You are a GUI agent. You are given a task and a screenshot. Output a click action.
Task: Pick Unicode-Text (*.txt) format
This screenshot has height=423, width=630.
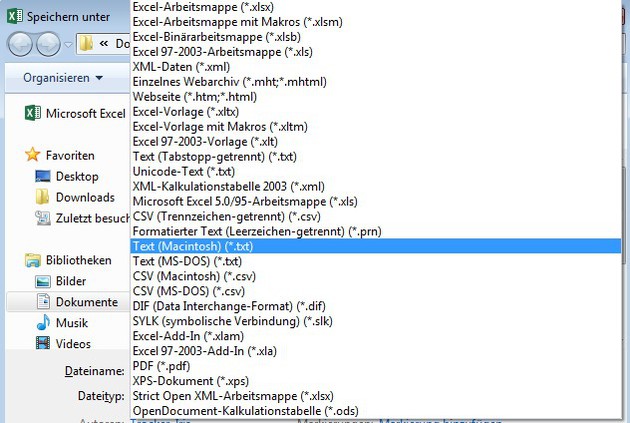(x=376, y=172)
